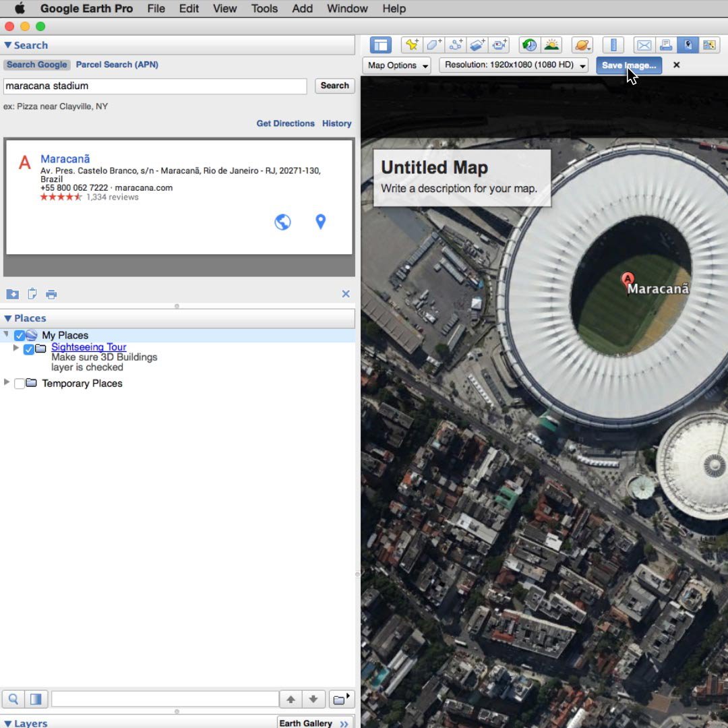The image size is (728, 728).
Task: Open search History link
Action: (x=336, y=123)
